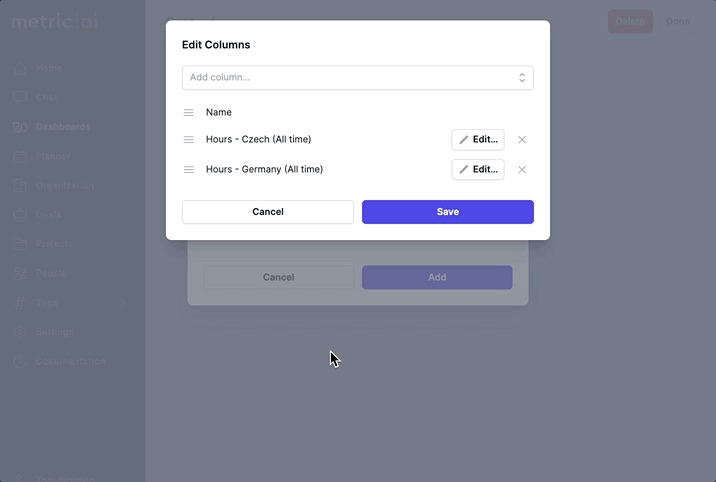Image resolution: width=716 pixels, height=482 pixels.
Task: Open Settings from the sidebar
Action: [x=54, y=331]
